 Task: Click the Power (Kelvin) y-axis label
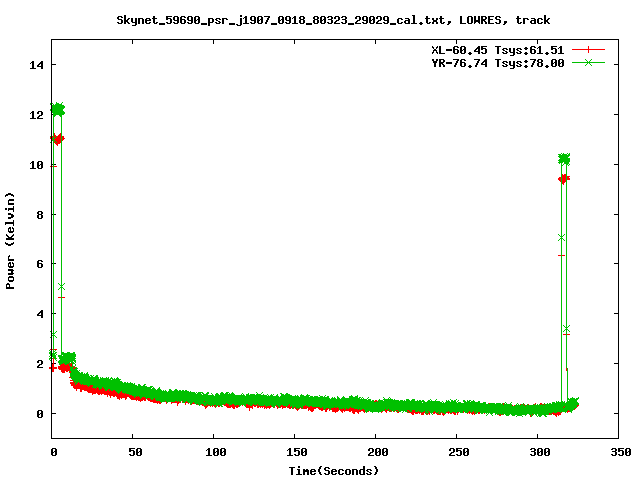10,240
